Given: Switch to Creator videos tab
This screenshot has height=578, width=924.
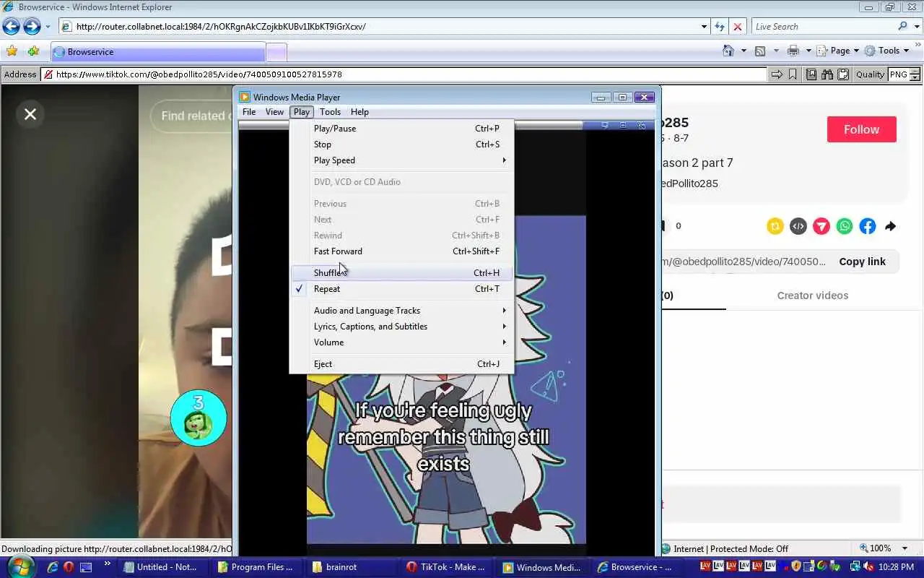Looking at the screenshot, I should click(x=813, y=296).
